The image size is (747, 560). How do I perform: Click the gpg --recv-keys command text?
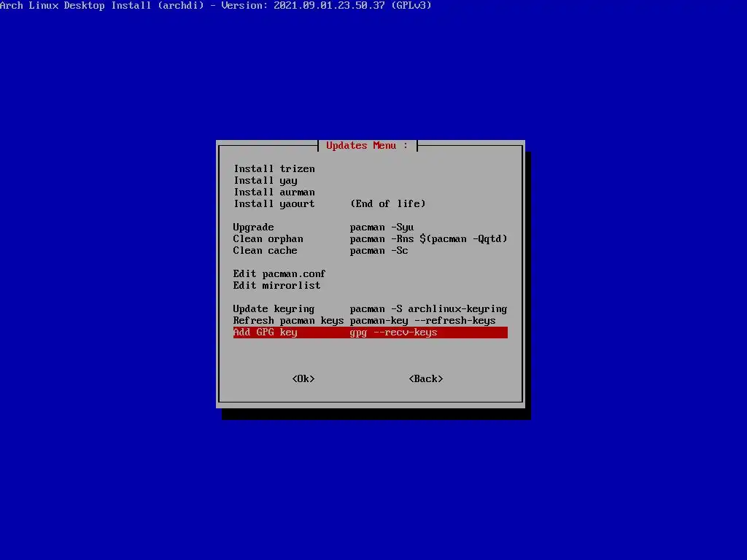point(393,332)
